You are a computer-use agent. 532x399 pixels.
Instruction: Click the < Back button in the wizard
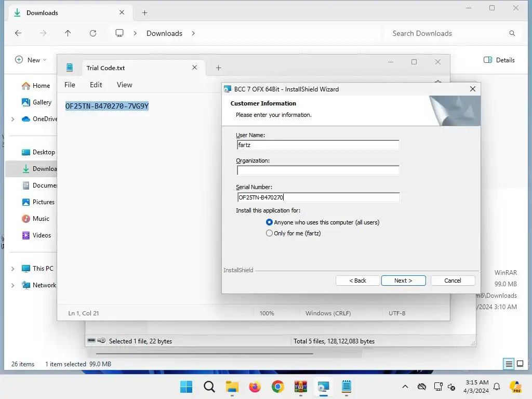[x=357, y=281]
